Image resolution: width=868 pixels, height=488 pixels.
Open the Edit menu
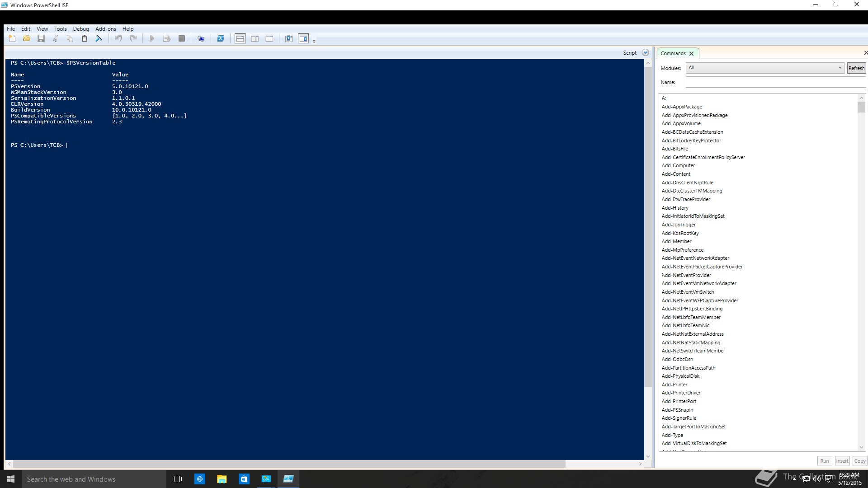click(26, 29)
